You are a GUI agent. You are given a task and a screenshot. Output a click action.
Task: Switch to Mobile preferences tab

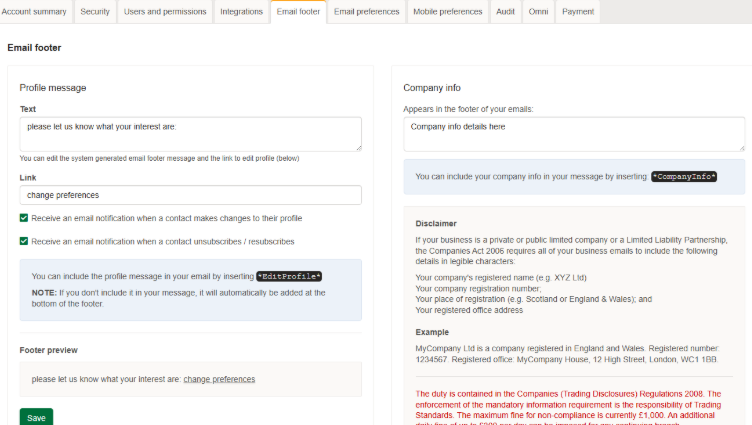pos(447,12)
